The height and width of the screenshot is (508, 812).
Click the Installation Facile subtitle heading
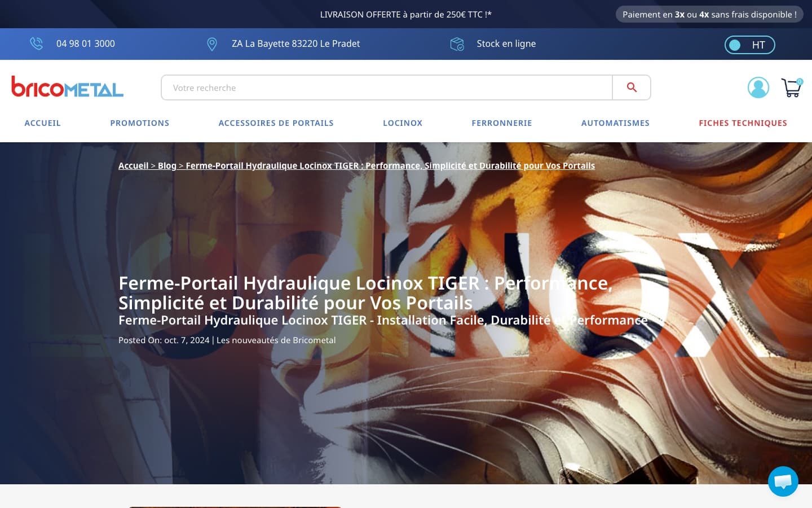tap(383, 320)
